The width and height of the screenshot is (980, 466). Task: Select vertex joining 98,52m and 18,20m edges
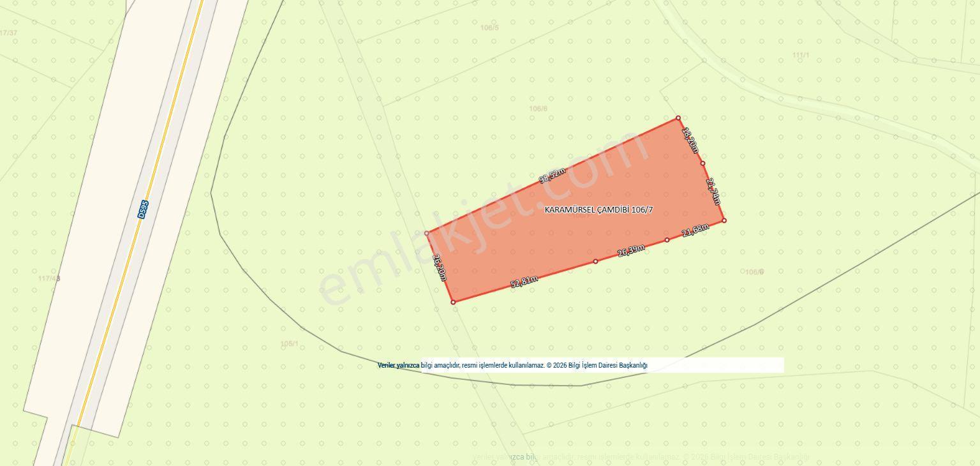(678, 118)
